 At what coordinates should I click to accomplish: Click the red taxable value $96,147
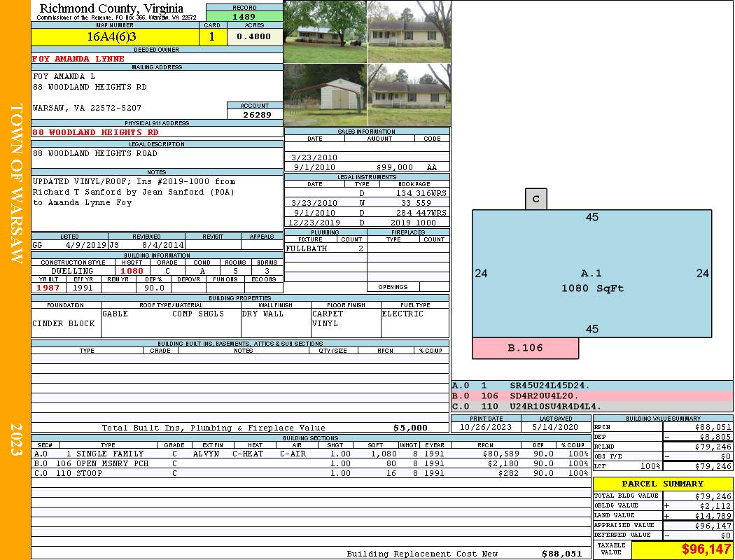pyautogui.click(x=682, y=549)
